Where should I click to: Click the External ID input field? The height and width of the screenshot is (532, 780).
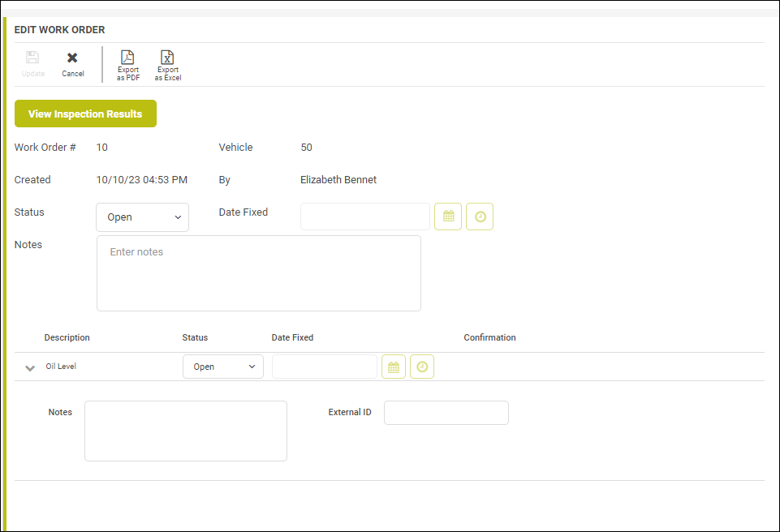(446, 413)
